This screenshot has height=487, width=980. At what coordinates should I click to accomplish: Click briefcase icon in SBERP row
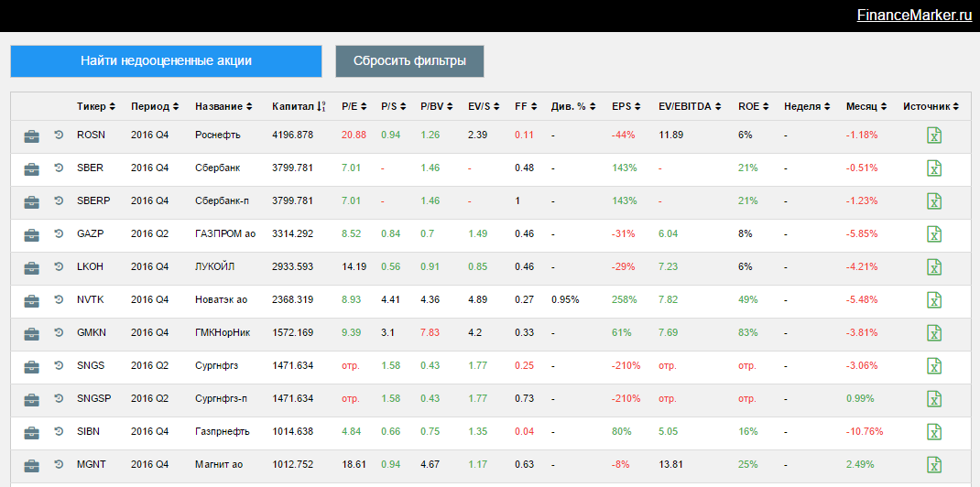[x=31, y=201]
